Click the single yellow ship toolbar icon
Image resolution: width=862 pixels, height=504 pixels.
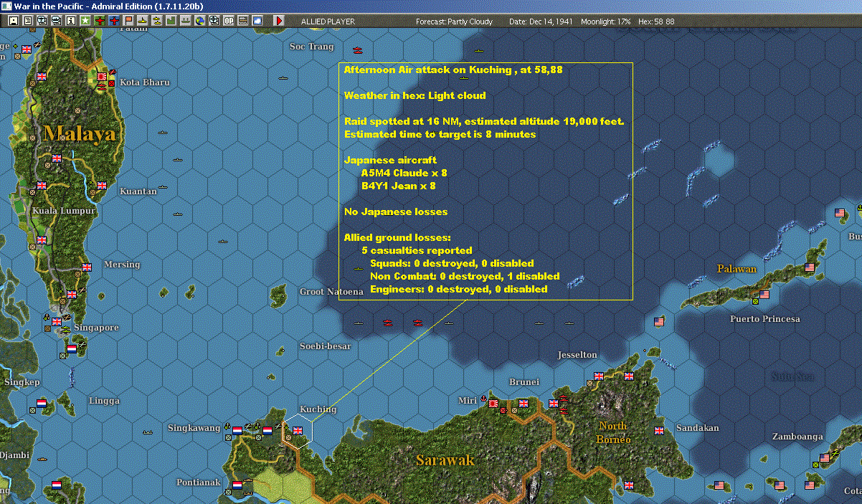(143, 21)
